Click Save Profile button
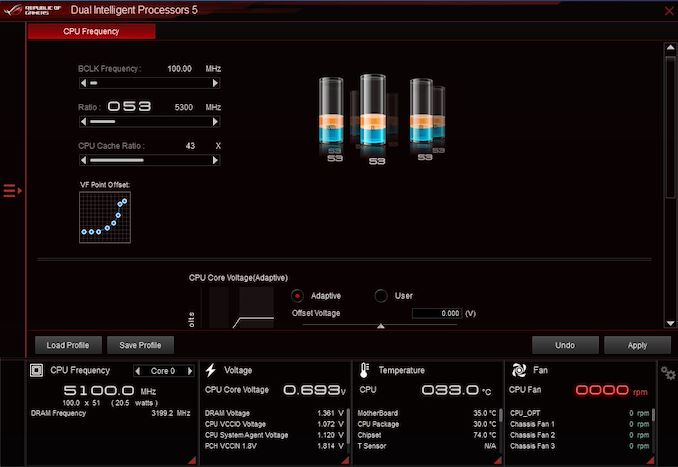Screen dimensions: 678x467 click(x=141, y=345)
